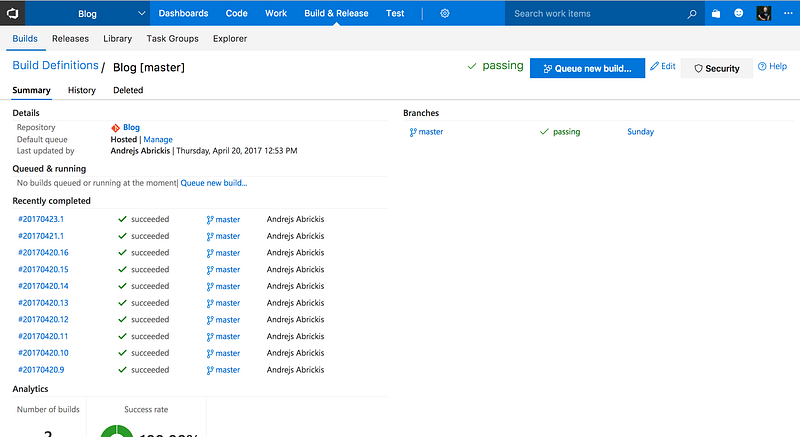Click the green checkmark of build #20170420.16

122,253
